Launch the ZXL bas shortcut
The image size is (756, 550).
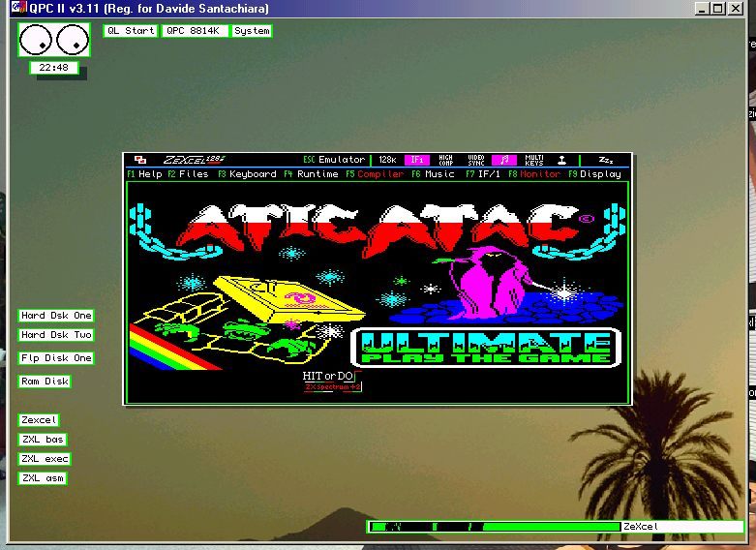click(43, 440)
